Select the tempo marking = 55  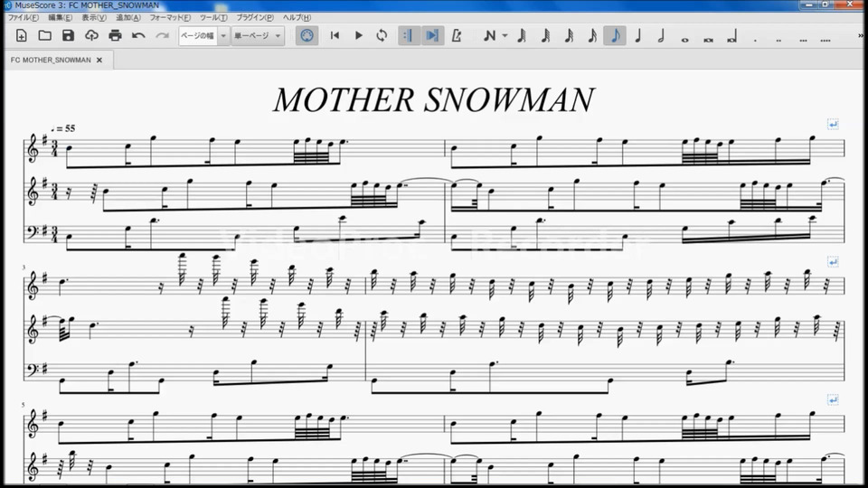63,128
